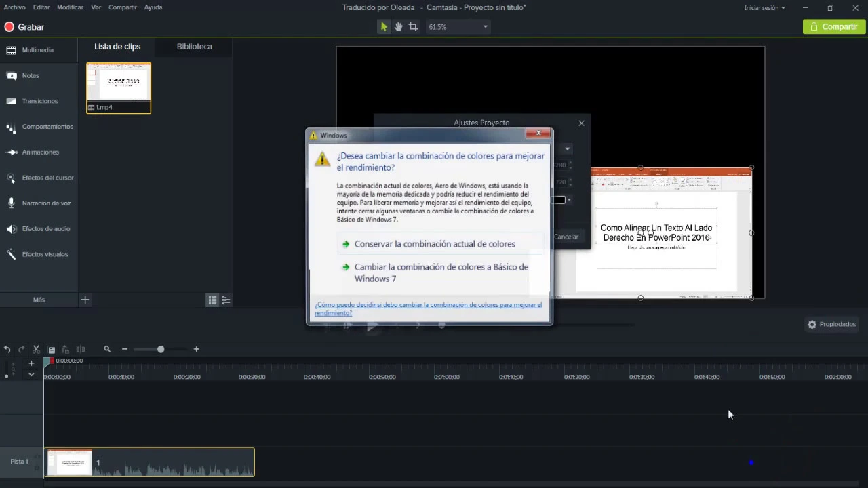Open the Modificar menu
The width and height of the screenshot is (868, 488).
click(71, 7)
